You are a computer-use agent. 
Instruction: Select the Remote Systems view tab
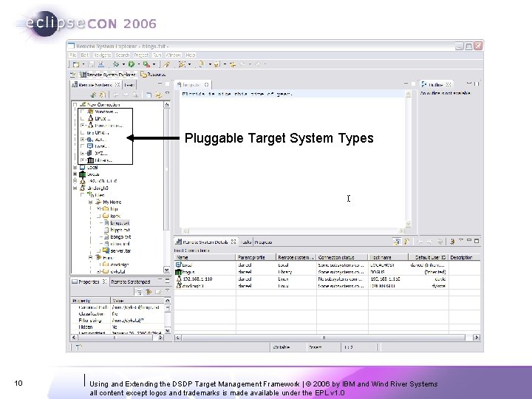(96, 85)
